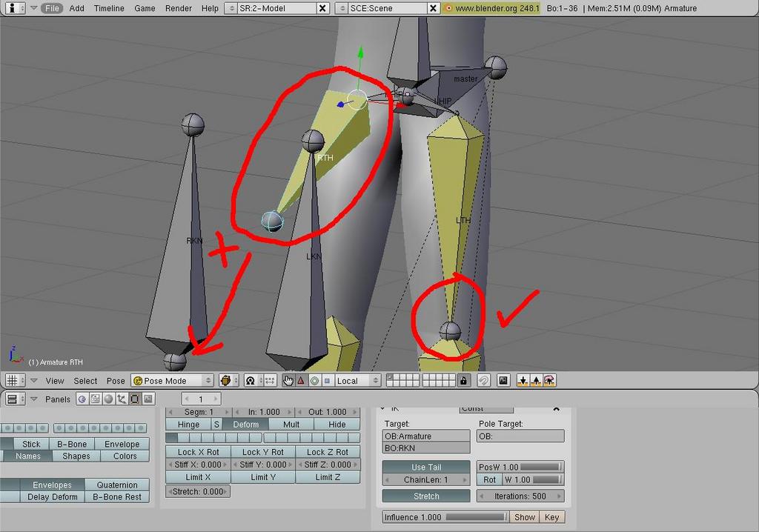Open the File menu
The height and width of the screenshot is (532, 759).
click(x=52, y=8)
